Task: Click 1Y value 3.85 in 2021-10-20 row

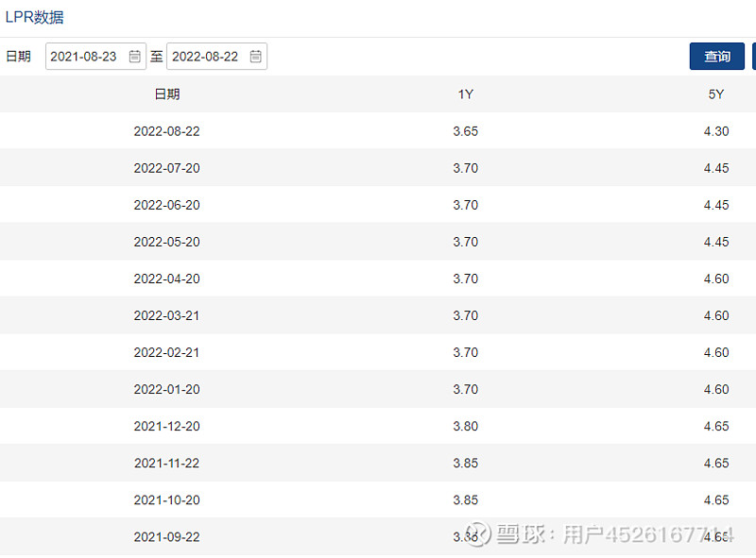Action: coord(465,499)
